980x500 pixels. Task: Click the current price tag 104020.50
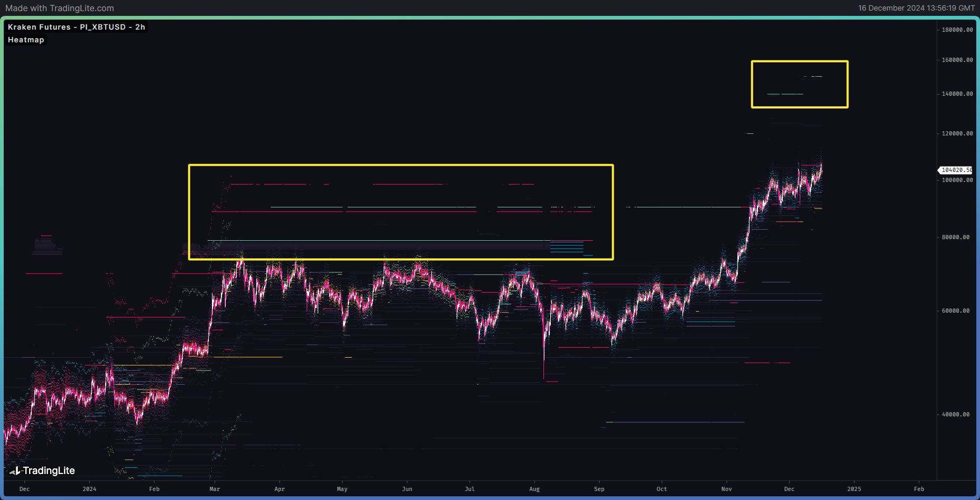click(x=956, y=170)
